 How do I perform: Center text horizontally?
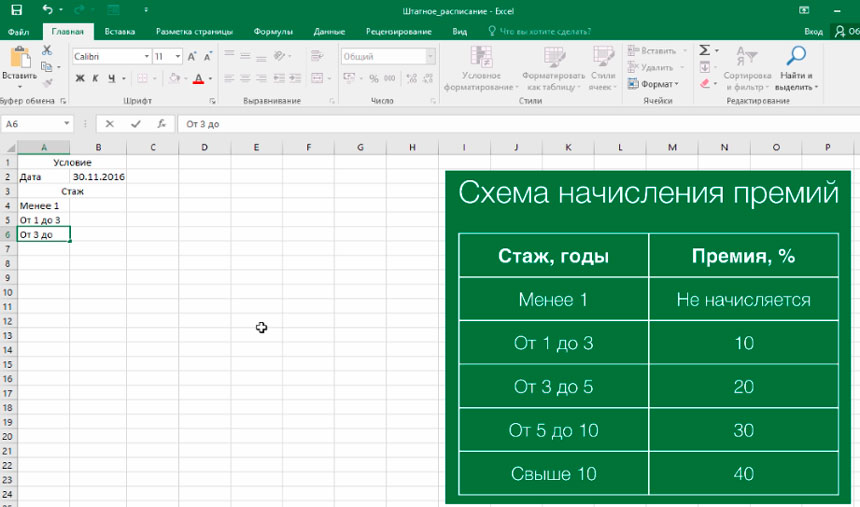coord(245,78)
